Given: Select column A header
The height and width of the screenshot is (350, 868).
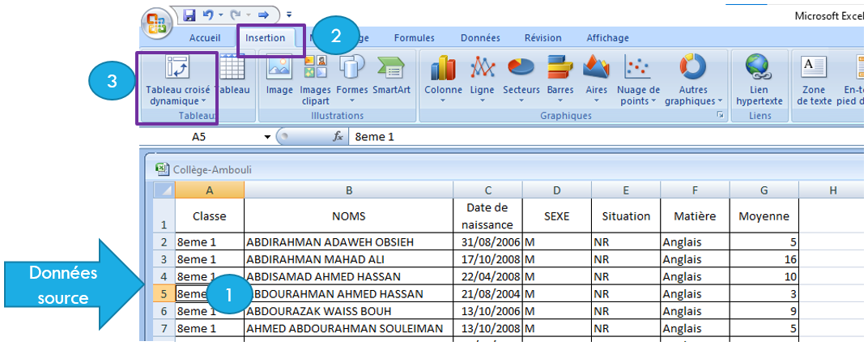Looking at the screenshot, I should tap(209, 190).
